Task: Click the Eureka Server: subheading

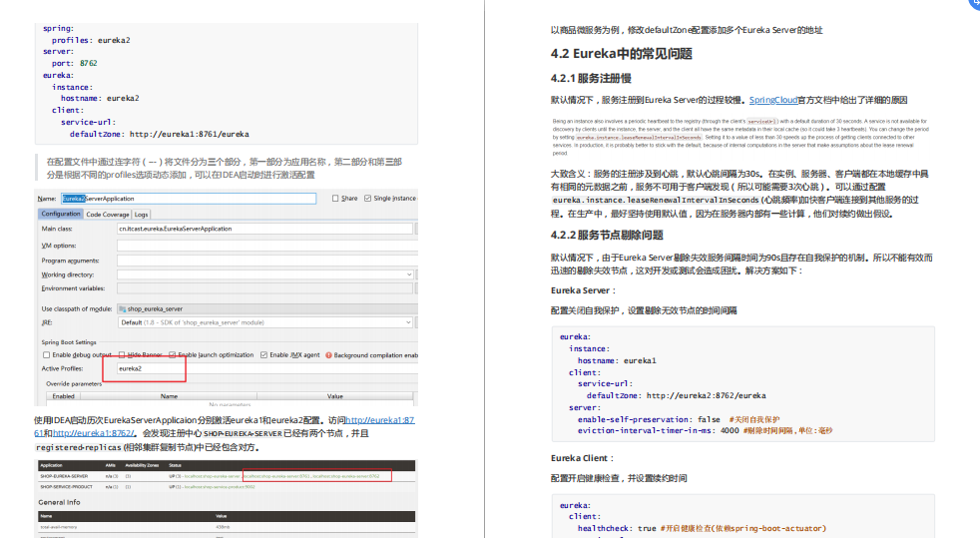Action: 583,290
